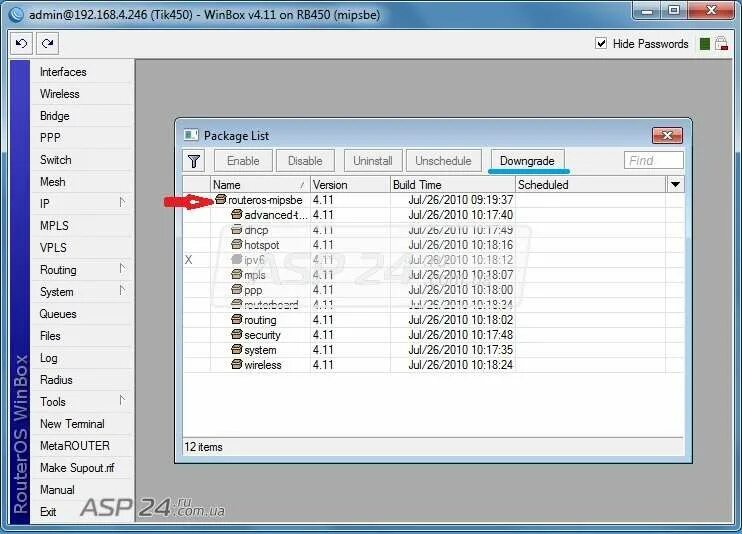Click the routerboard package name
The height and width of the screenshot is (534, 742).
tap(271, 304)
